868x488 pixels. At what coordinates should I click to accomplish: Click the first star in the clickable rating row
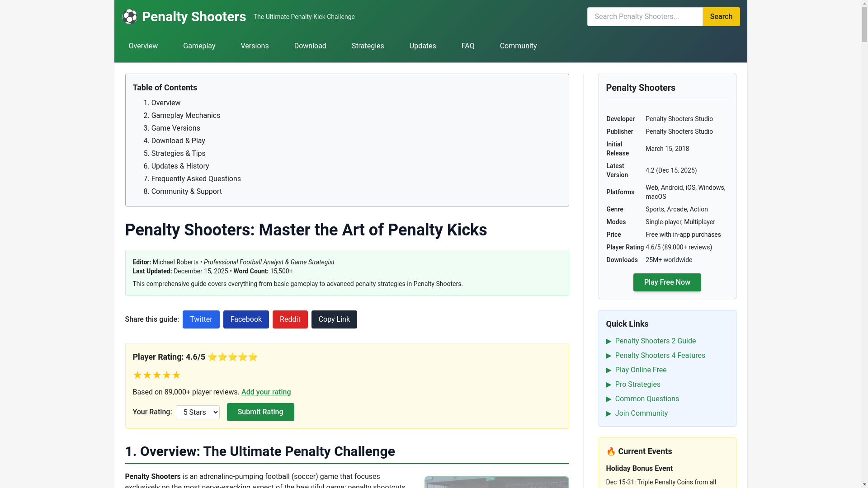[137, 375]
